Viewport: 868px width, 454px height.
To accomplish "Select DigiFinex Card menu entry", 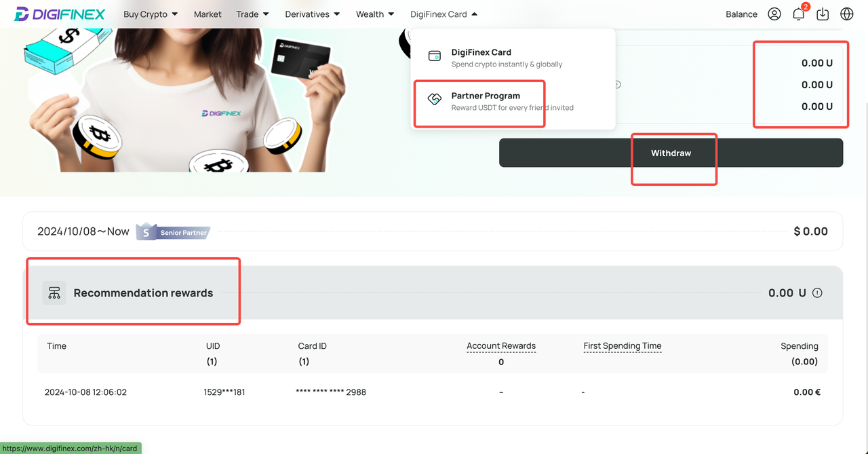I will pos(513,58).
